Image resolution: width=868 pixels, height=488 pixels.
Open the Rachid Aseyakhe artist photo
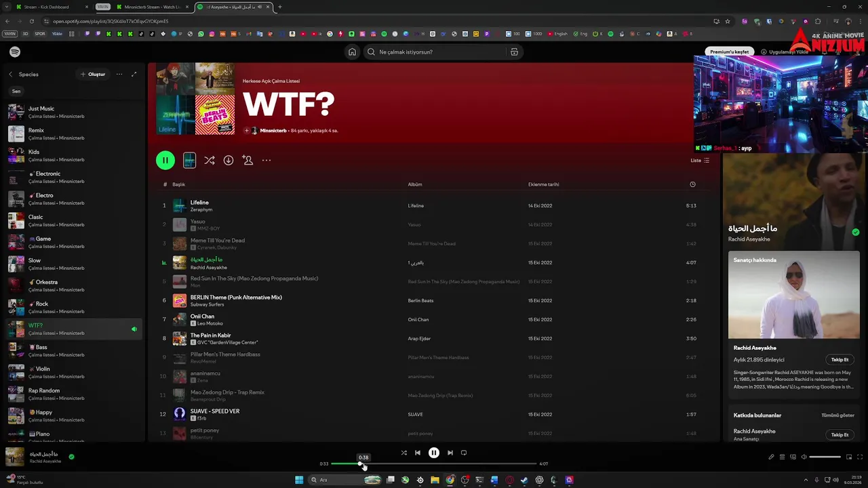793,295
